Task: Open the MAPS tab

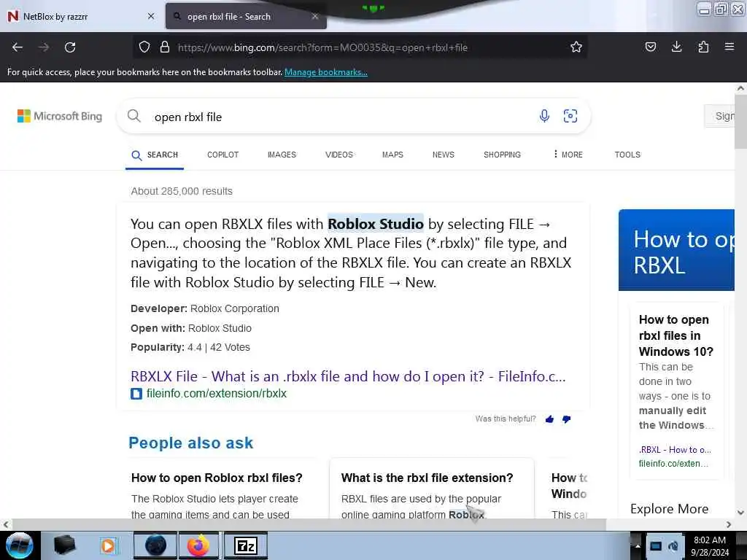Action: pyautogui.click(x=392, y=155)
